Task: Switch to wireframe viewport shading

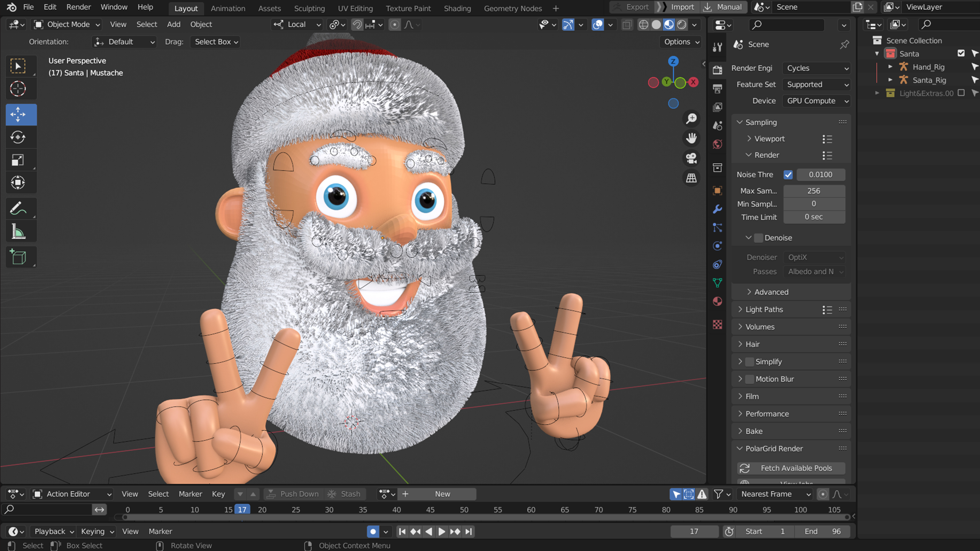Action: click(x=643, y=25)
